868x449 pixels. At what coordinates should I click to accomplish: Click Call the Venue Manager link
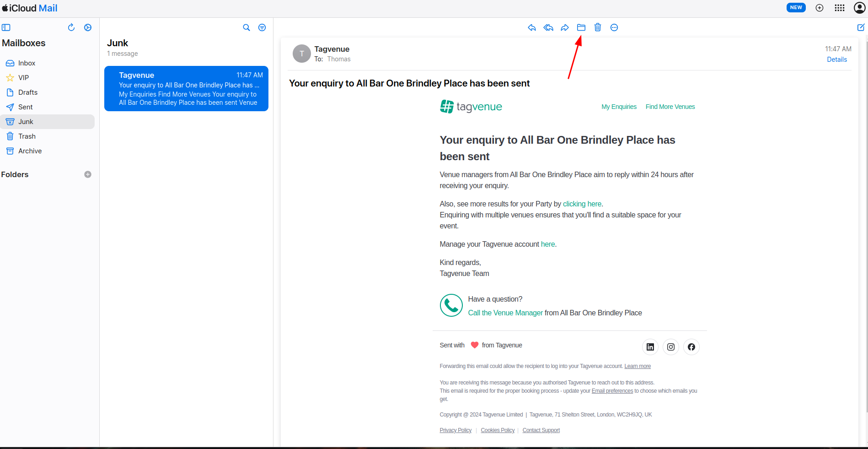tap(505, 313)
